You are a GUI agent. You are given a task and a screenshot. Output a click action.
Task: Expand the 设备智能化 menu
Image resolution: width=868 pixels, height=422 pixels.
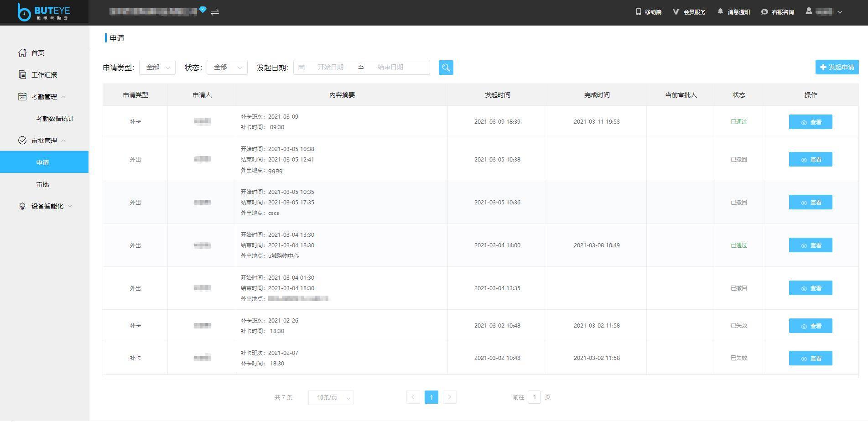pos(44,206)
